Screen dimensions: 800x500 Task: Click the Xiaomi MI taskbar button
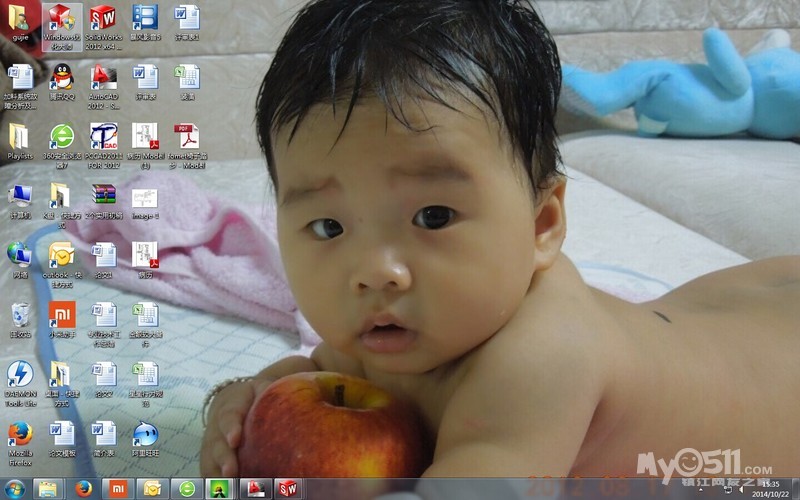coord(118,489)
